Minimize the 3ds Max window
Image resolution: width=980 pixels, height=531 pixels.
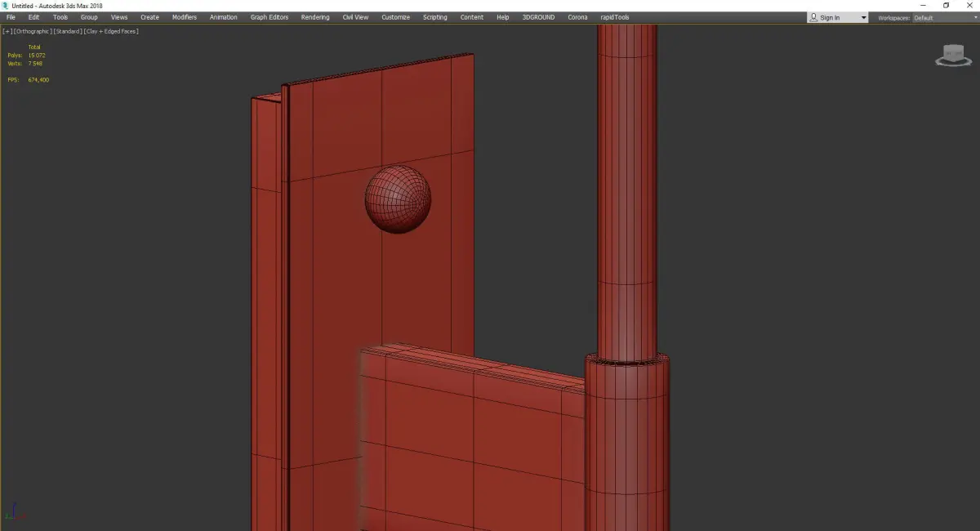pos(923,5)
